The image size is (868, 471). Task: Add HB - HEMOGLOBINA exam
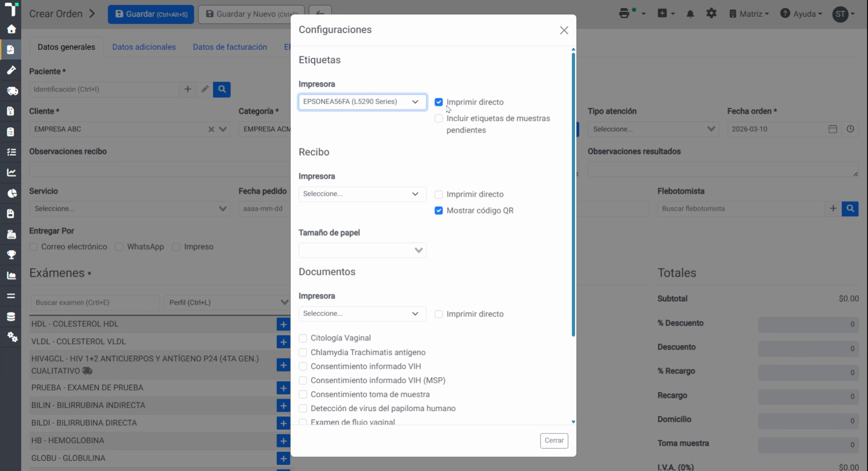283,441
